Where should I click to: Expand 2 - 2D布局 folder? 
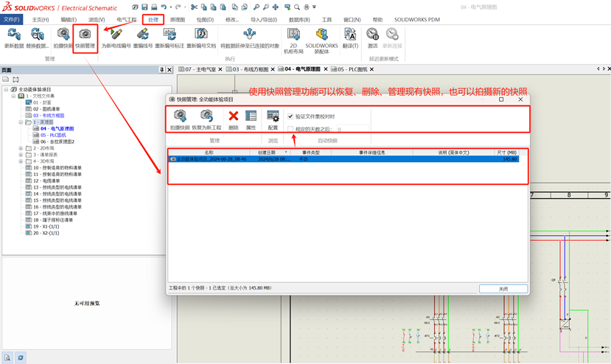(21, 148)
